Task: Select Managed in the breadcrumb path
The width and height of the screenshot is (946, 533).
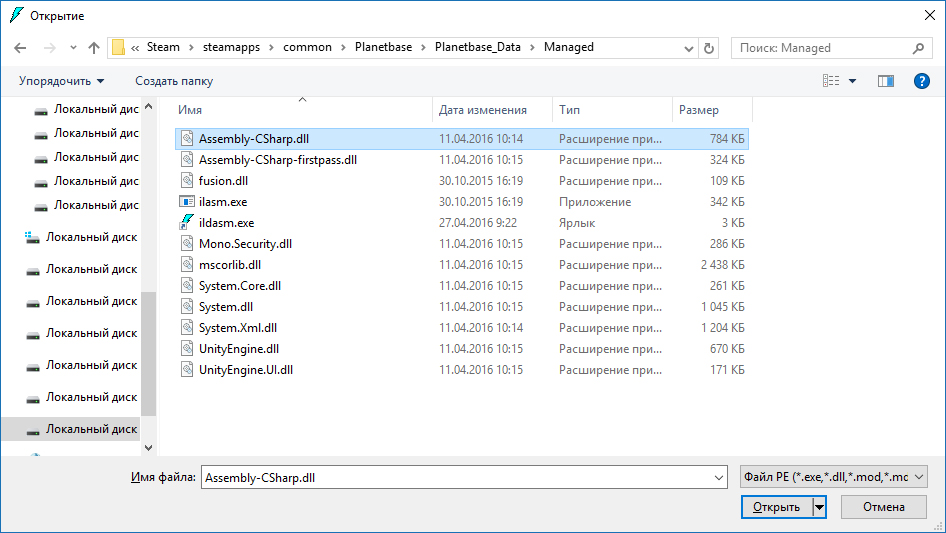Action: coord(568,47)
